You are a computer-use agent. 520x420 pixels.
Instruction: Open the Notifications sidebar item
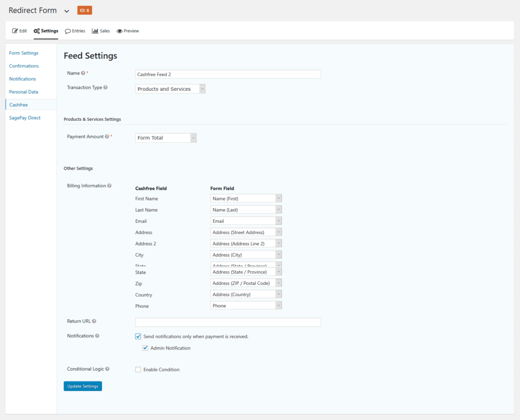(22, 79)
